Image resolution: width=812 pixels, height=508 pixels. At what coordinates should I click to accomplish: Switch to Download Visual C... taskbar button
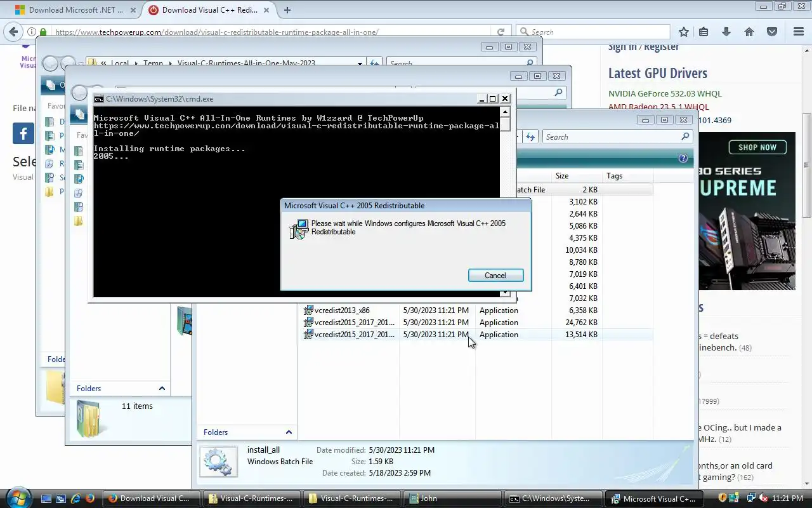click(x=151, y=498)
